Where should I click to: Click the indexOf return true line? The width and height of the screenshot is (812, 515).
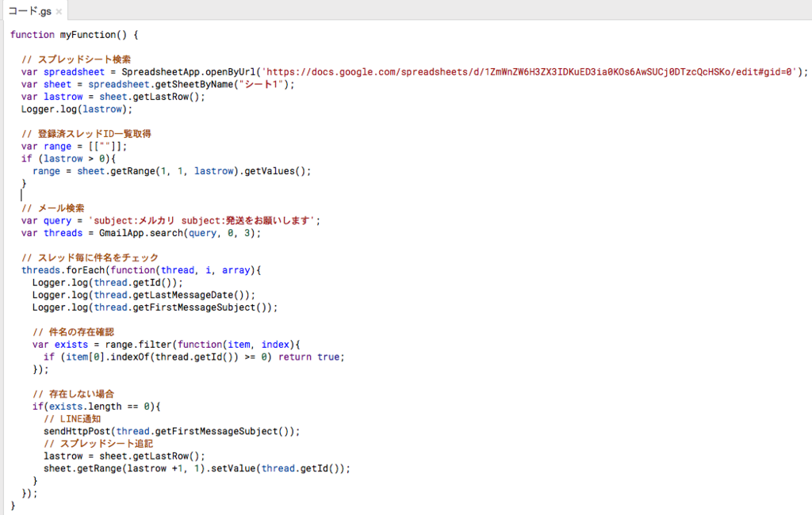tap(194, 357)
